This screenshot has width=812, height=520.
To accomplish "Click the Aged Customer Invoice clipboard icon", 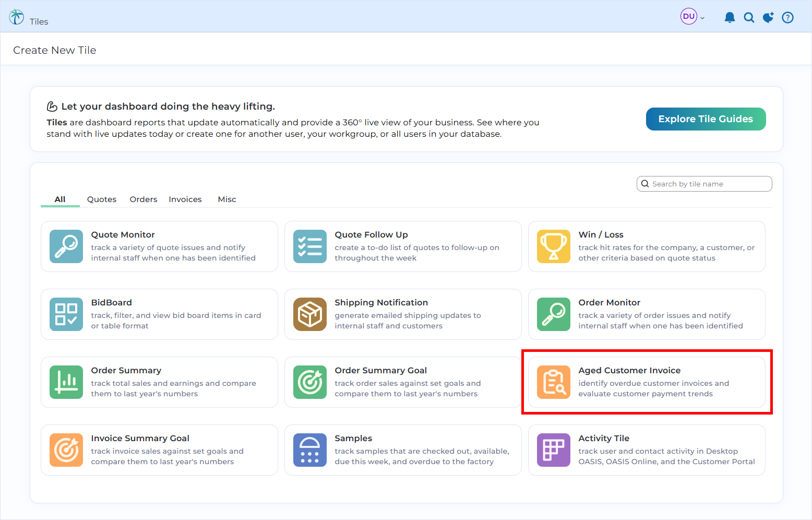I will coord(554,382).
